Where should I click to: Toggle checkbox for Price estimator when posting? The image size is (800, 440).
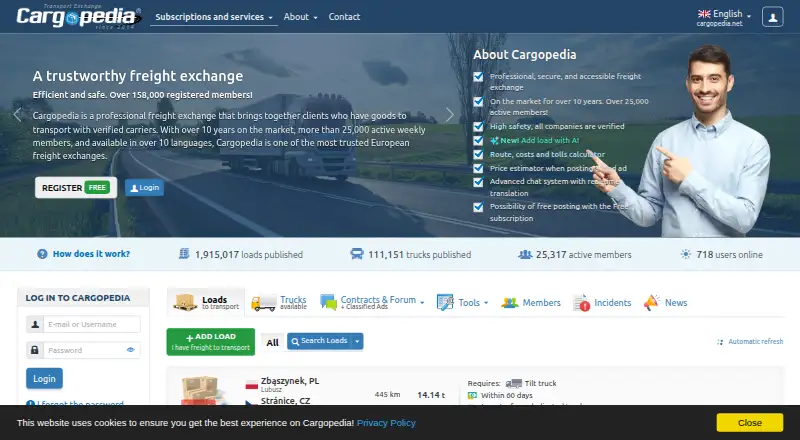click(x=478, y=168)
